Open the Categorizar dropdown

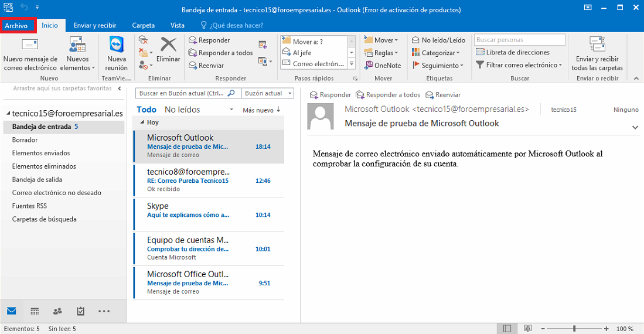pos(435,53)
